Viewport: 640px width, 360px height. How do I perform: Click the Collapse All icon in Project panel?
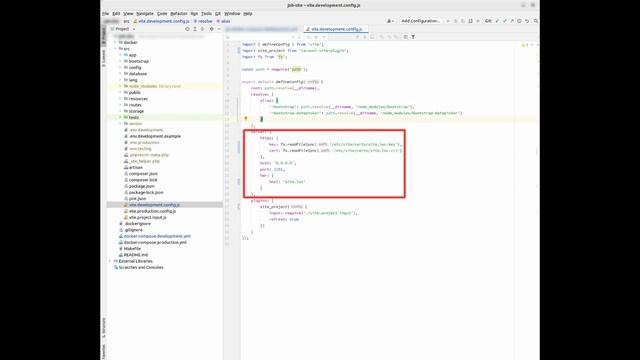click(x=202, y=29)
